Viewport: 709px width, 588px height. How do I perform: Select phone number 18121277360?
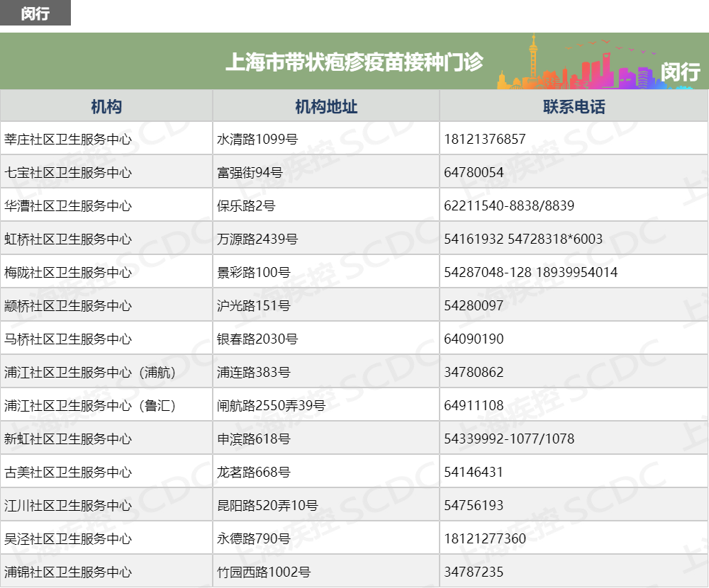pyautogui.click(x=485, y=538)
